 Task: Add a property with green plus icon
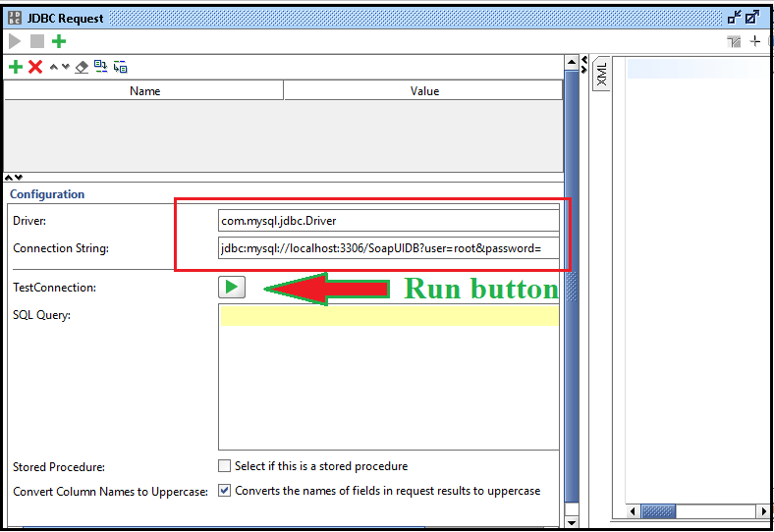click(x=16, y=67)
